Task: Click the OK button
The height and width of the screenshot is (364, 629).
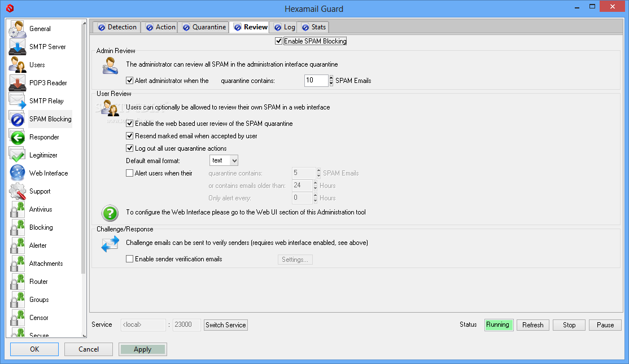Action: (34, 349)
